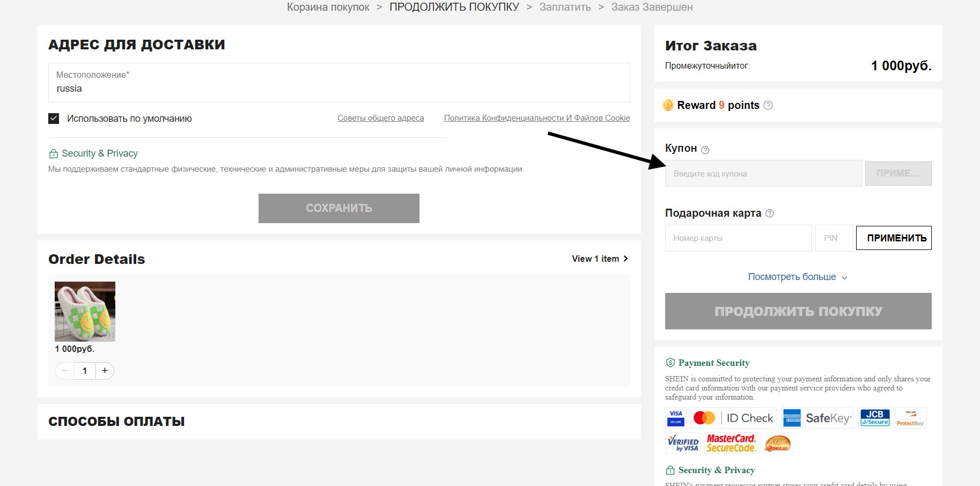Increase item quantity with plus button
Screen dimensions: 980x486
point(105,371)
